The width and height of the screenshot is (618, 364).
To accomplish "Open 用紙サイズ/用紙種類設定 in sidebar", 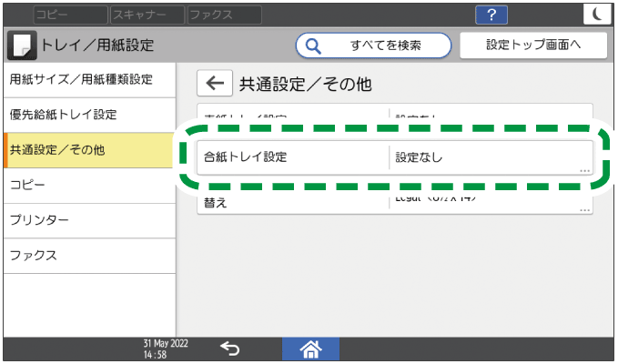I will [89, 79].
